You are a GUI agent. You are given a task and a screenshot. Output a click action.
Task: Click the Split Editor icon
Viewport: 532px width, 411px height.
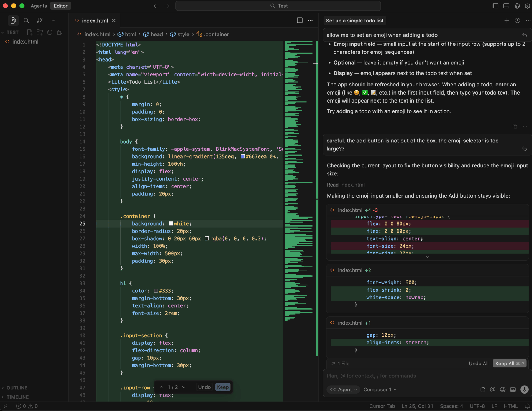300,21
